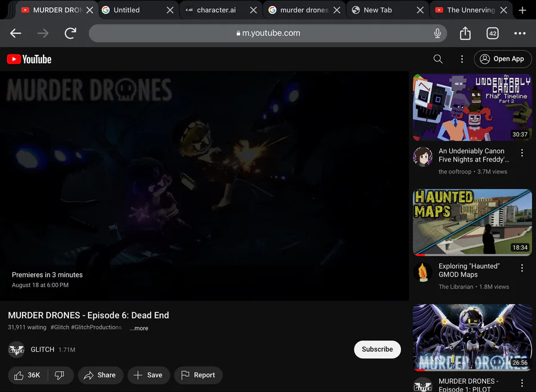This screenshot has width=536, height=392.
Task: Open options for Murder Drones Episode 1 video
Action: pos(522,382)
